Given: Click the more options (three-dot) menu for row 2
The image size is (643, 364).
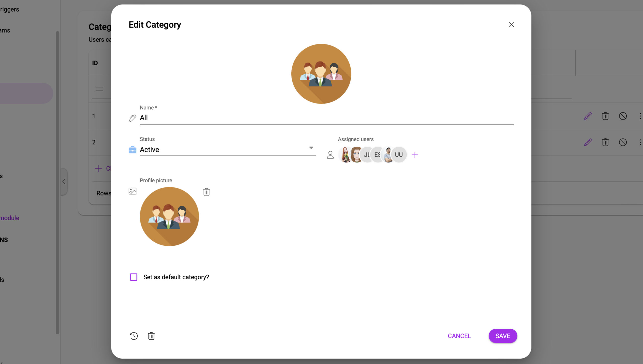Looking at the screenshot, I should [640, 142].
